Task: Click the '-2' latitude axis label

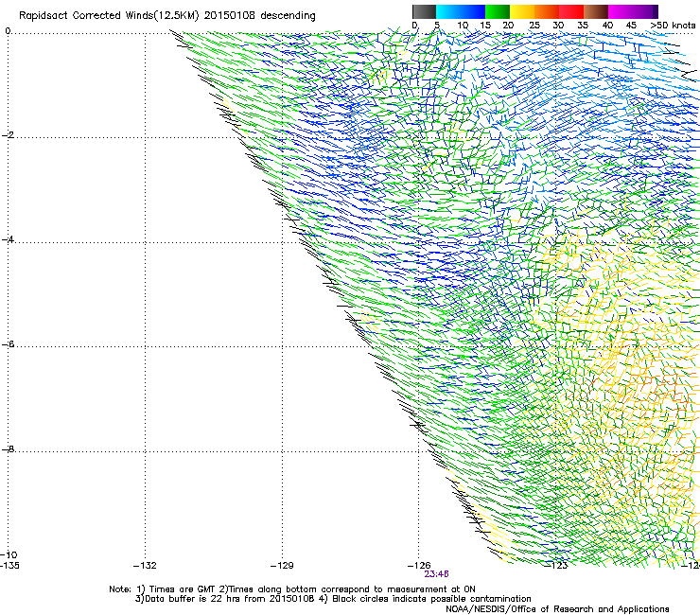Action: pos(8,135)
